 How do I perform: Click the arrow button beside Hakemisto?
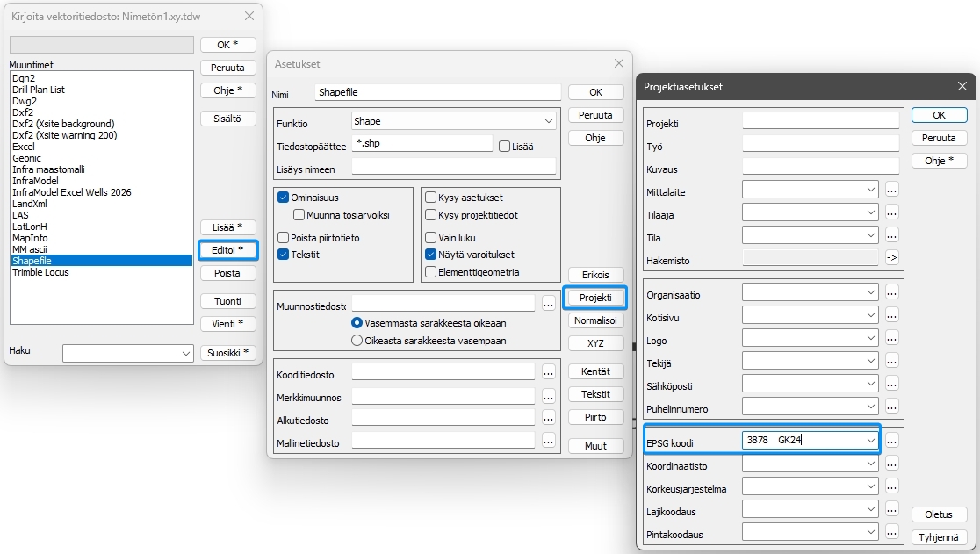coord(892,257)
